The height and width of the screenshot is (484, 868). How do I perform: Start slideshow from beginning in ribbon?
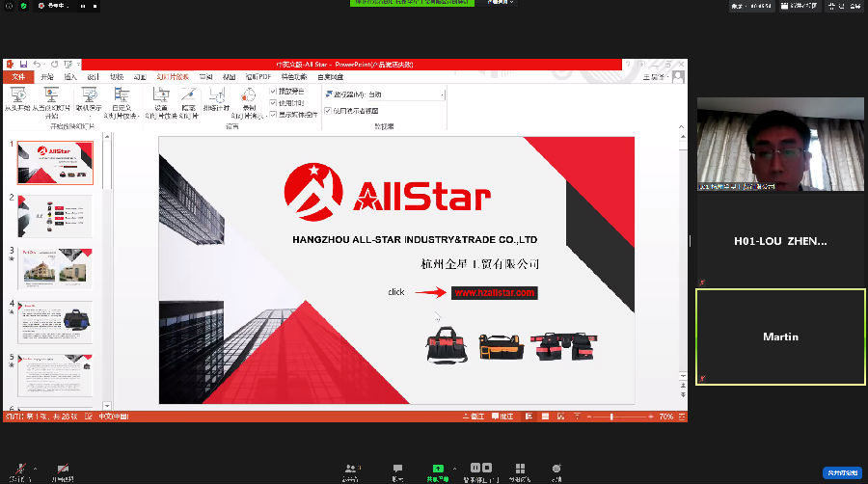coord(17,99)
